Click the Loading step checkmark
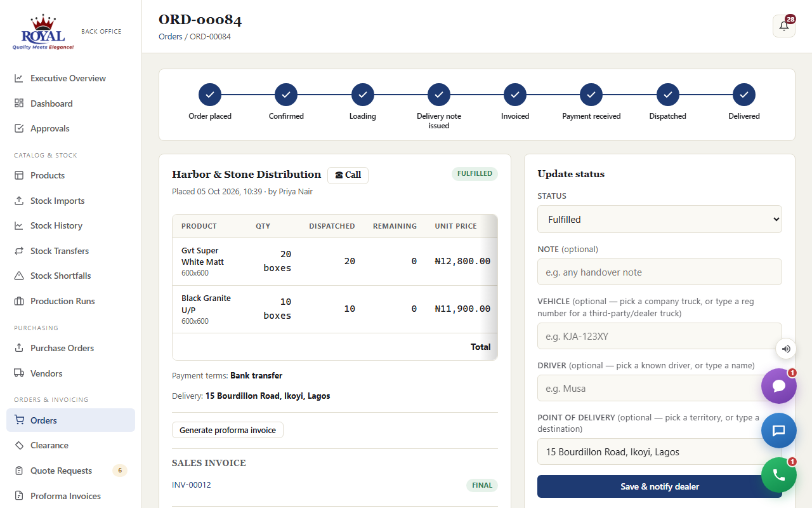Screen dimensions: 812x508 363,95
